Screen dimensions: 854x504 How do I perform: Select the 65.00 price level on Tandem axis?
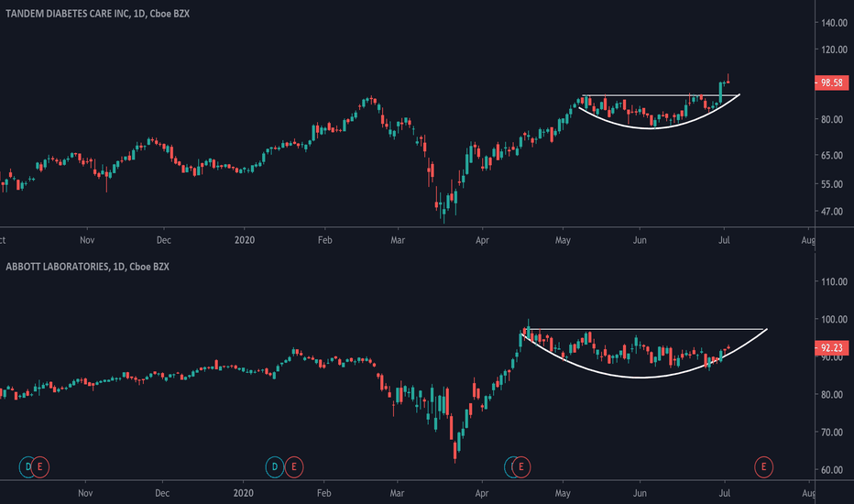(x=832, y=155)
